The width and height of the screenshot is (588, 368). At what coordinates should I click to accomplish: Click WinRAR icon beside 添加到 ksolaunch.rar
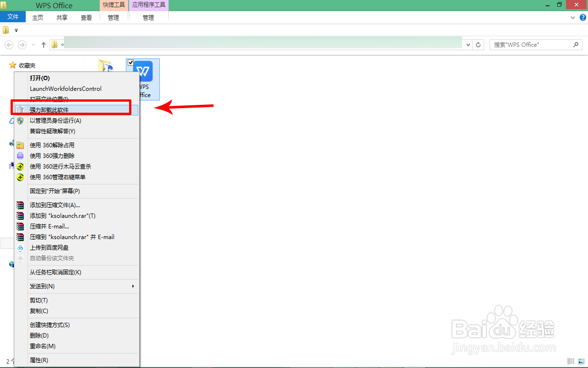tap(20, 216)
